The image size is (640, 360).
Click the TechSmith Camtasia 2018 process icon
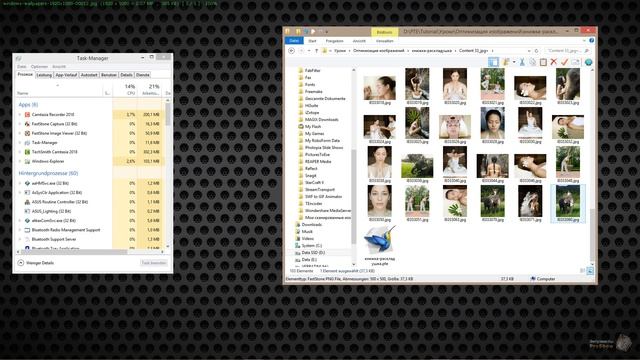(x=27, y=152)
